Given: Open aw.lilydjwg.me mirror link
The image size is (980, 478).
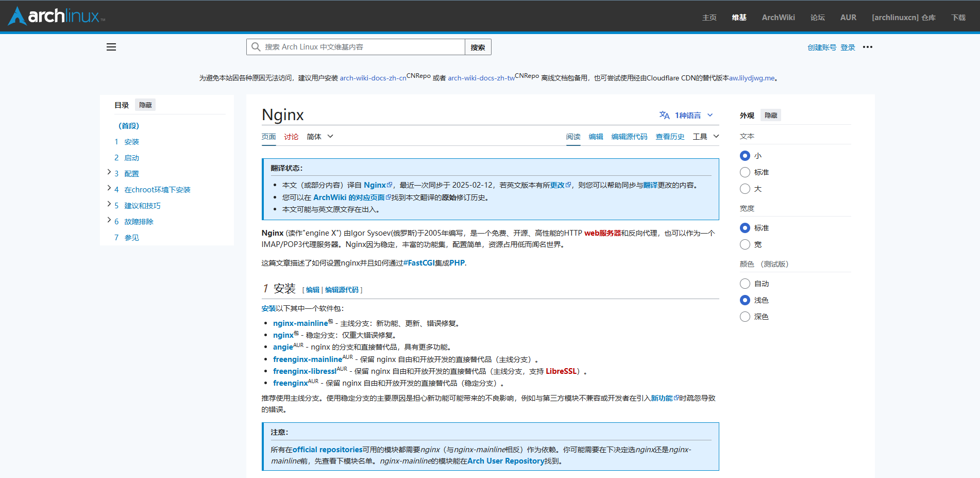Looking at the screenshot, I should [x=752, y=78].
